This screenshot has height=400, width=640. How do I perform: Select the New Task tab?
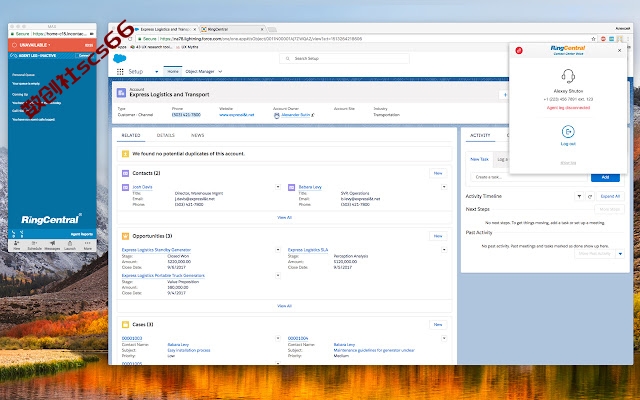479,160
